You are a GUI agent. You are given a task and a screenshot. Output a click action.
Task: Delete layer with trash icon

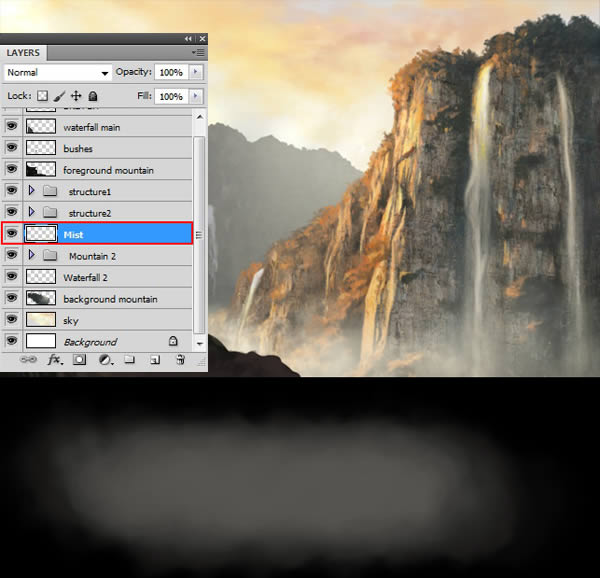pos(180,360)
